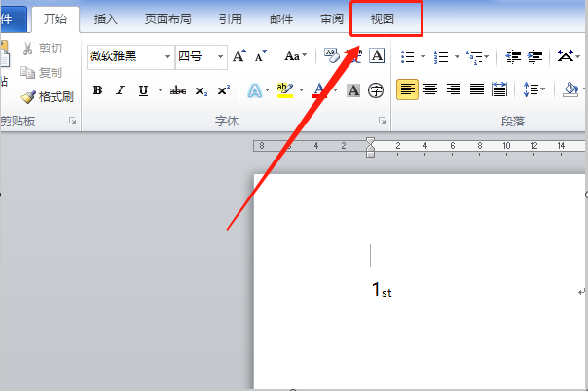This screenshot has width=588, height=391.
Task: Click the ruler indent marker
Action: [x=370, y=147]
